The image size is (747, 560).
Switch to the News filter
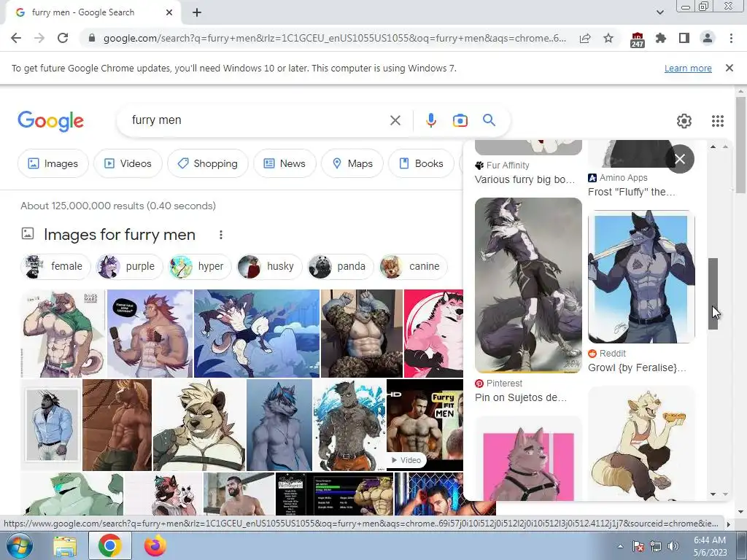[x=285, y=163]
